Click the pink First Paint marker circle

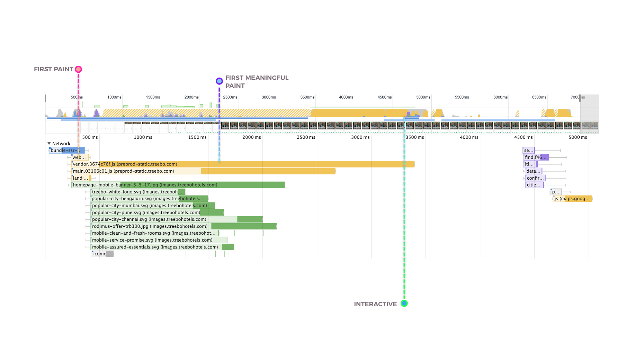pyautogui.click(x=79, y=69)
